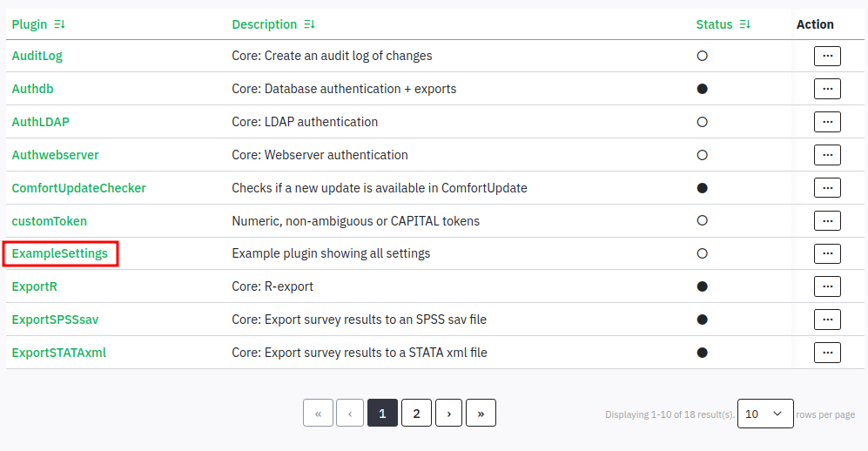868x451 pixels.
Task: Click the status circle for AuthLDAP
Action: (x=702, y=122)
